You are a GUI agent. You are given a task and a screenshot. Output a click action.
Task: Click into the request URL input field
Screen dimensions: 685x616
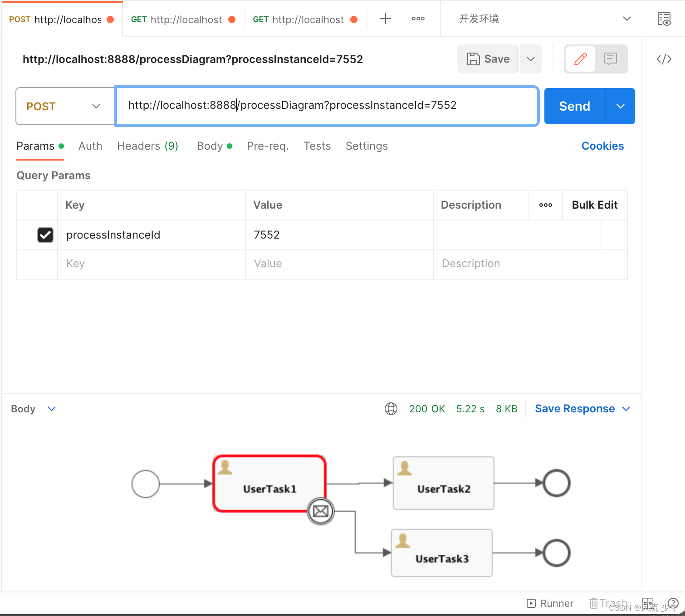tap(327, 106)
